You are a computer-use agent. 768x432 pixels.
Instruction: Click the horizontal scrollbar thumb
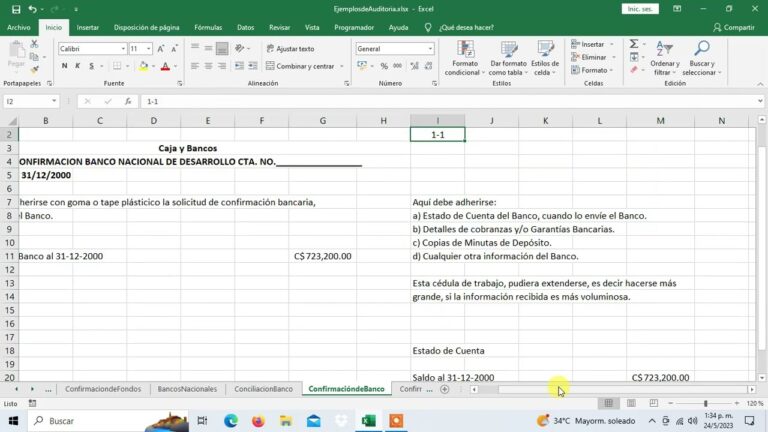(x=622, y=389)
